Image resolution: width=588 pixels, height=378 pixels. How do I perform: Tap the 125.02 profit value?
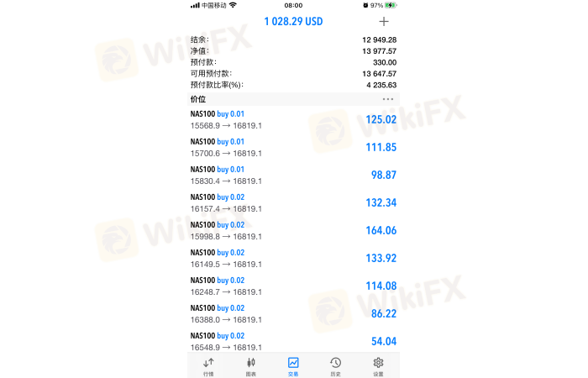(381, 120)
